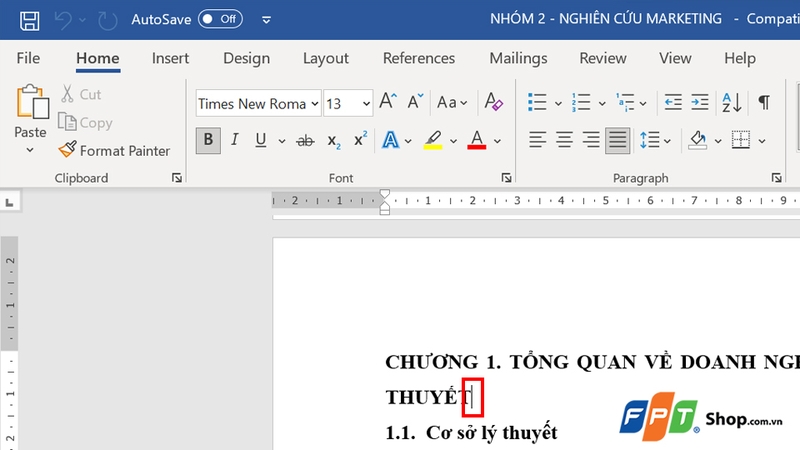Switch to the View tab
This screenshot has width=800, height=450.
[x=675, y=58]
